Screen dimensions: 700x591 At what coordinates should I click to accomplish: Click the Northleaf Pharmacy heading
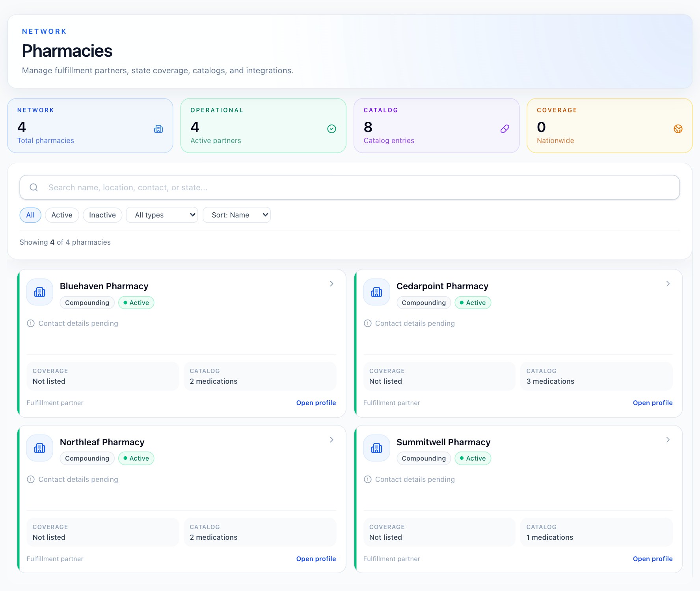coord(102,442)
